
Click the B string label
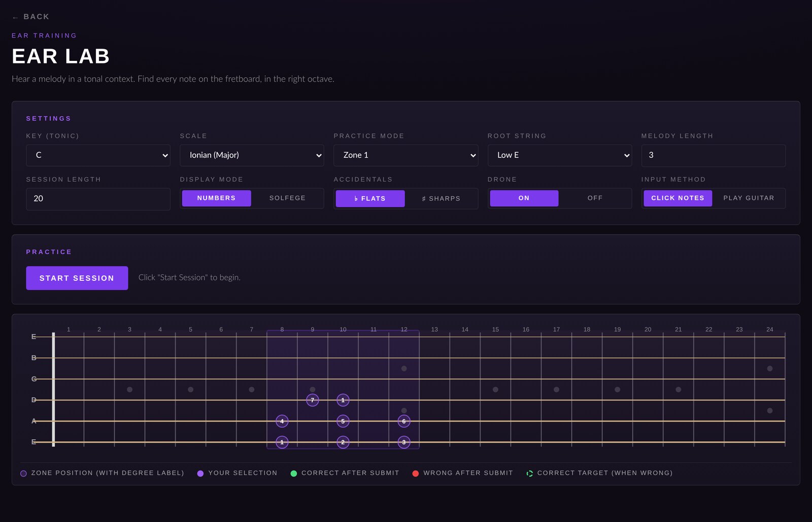(34, 358)
